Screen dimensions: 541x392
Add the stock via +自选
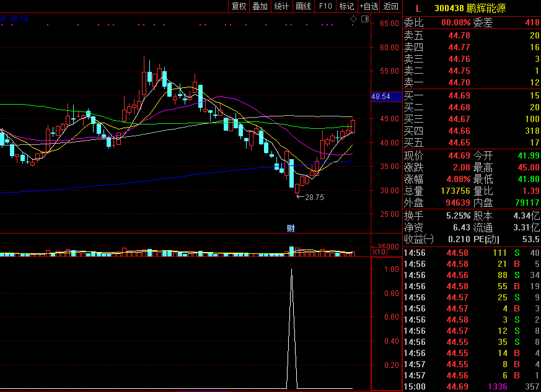369,6
